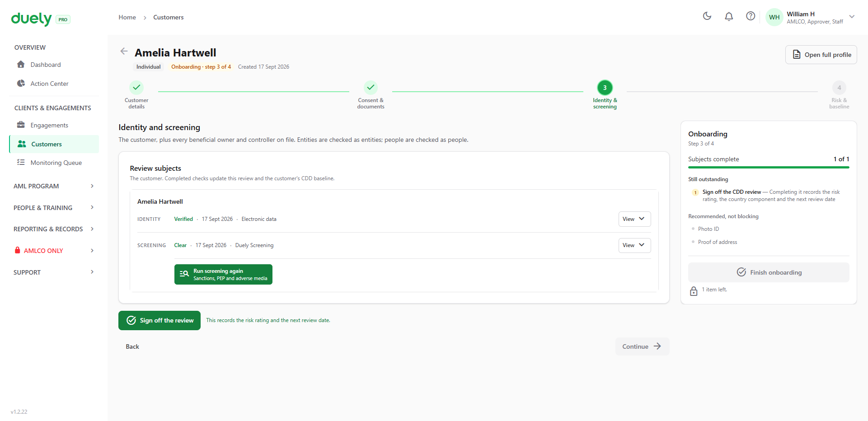The image size is (868, 421).
Task: Click Run screening again button
Action: pyautogui.click(x=223, y=275)
